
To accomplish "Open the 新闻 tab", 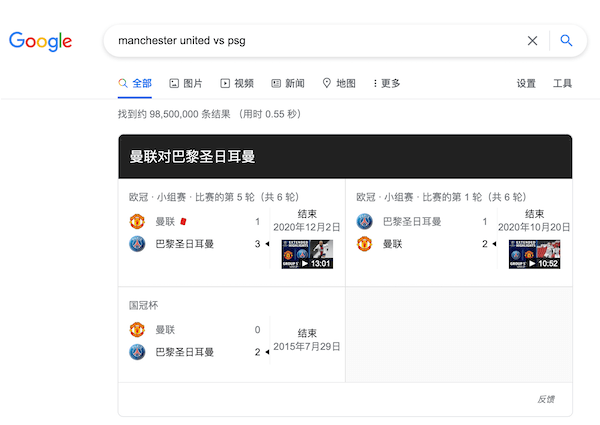I will (288, 83).
